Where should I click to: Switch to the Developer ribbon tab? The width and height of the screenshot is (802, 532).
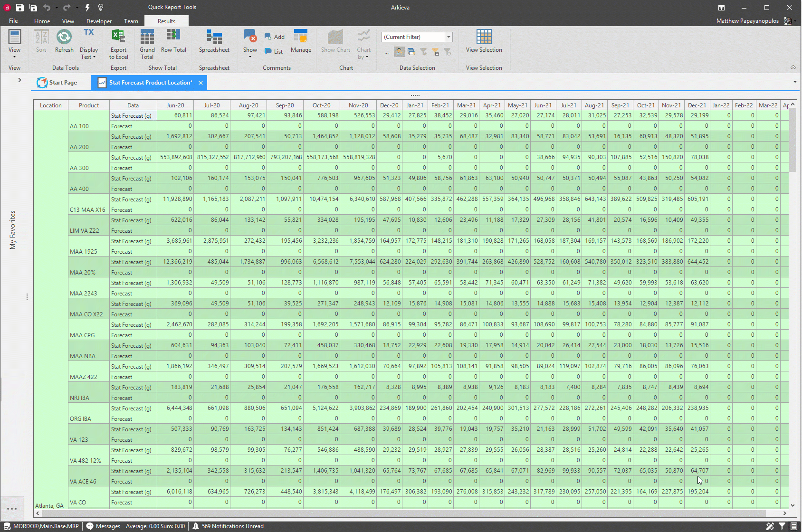99,21
